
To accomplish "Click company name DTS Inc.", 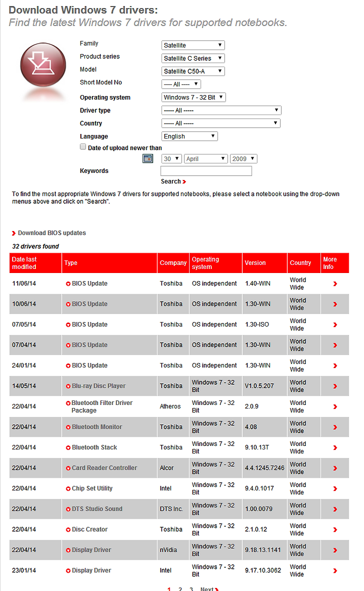I will 171,509.
